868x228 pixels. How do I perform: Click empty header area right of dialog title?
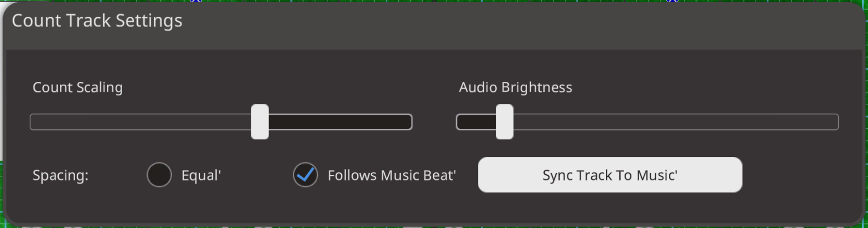coord(521,23)
